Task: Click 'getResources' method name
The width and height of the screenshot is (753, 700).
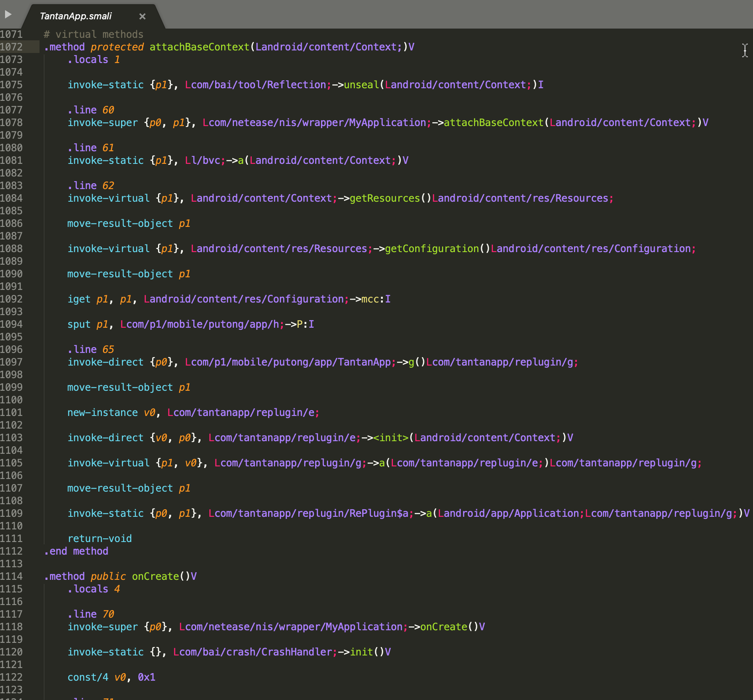Action: (385, 198)
